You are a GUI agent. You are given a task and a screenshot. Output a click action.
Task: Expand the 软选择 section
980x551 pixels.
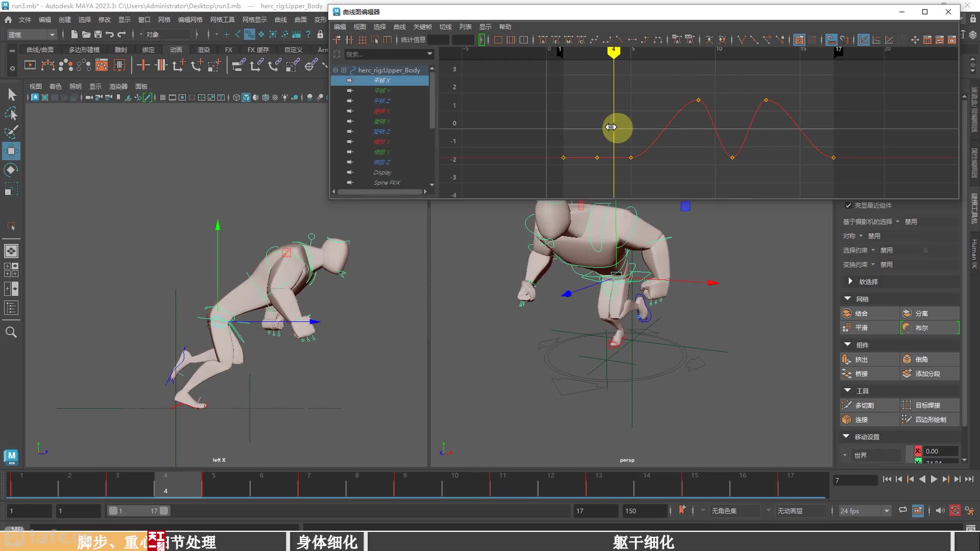[x=850, y=281]
